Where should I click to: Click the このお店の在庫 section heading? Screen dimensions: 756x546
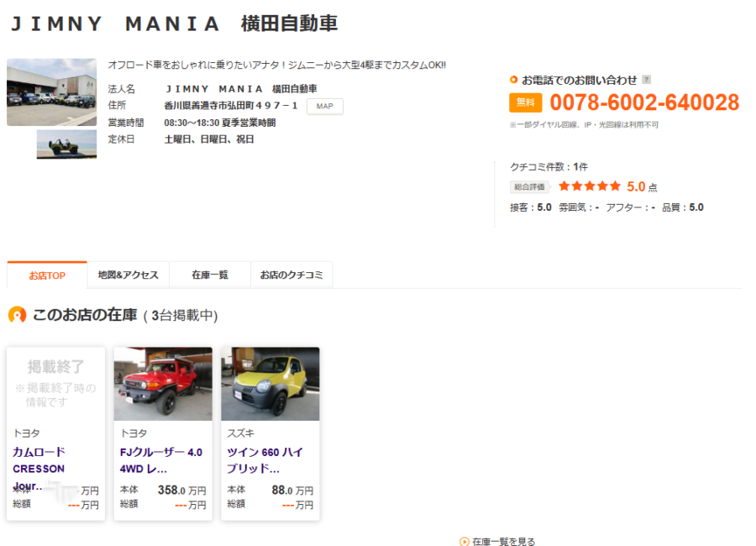click(85, 315)
